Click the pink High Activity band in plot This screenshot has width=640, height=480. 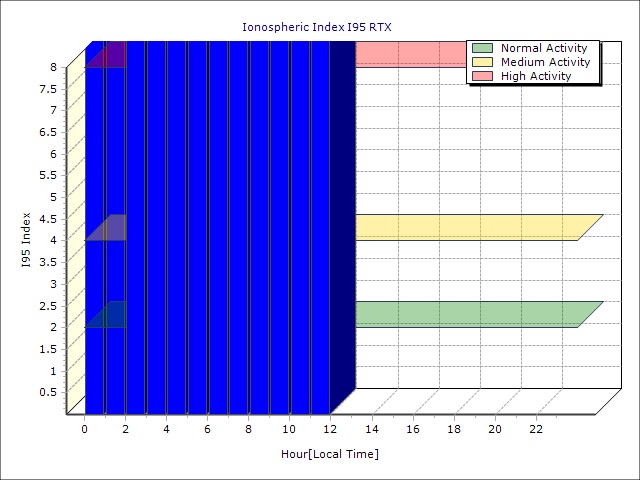point(411,54)
